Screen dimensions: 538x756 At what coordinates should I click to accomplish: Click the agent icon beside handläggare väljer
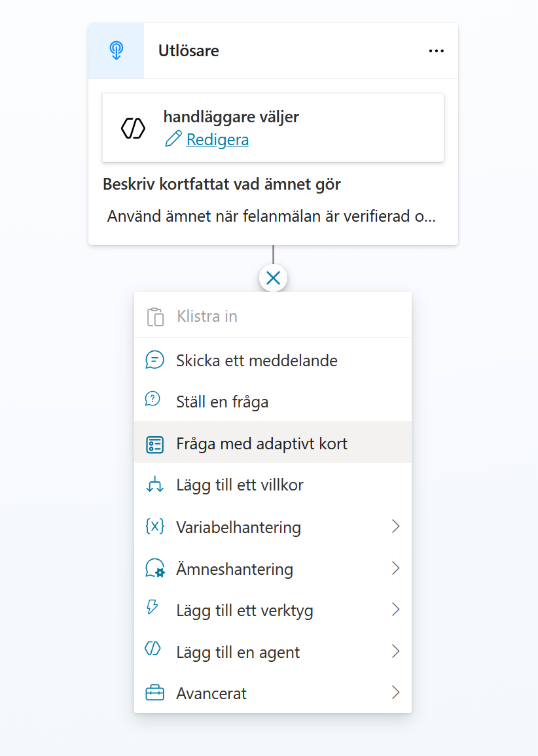133,128
